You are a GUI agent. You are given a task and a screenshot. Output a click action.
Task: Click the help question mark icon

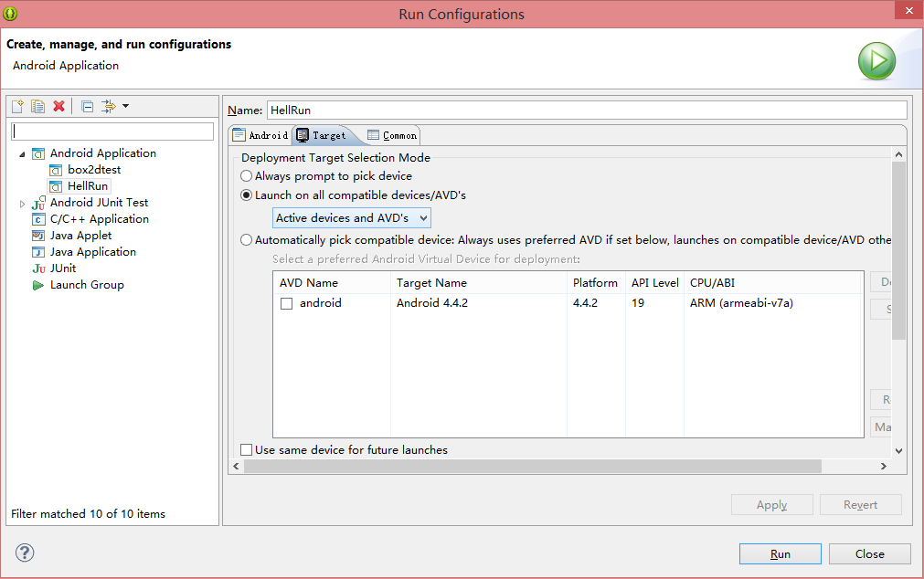25,553
